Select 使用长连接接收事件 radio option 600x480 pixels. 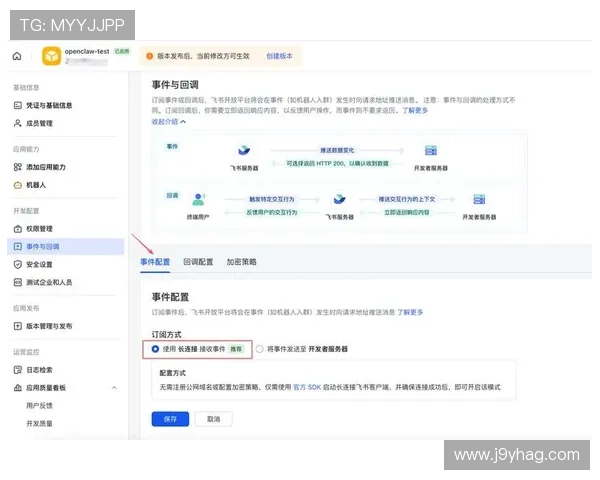155,349
